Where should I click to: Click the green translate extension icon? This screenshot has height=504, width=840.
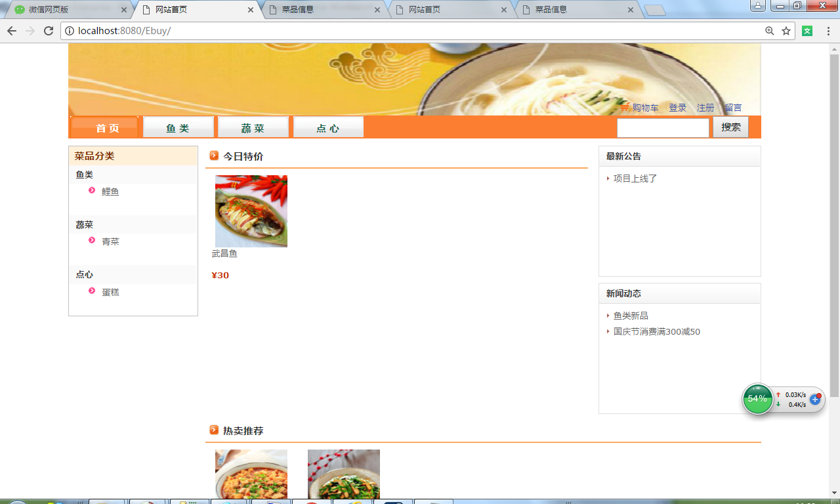[807, 31]
